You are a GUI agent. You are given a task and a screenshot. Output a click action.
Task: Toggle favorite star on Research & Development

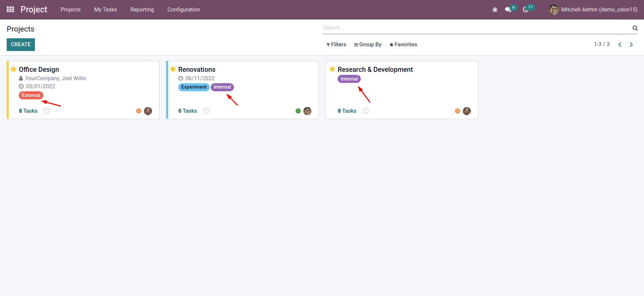coord(333,69)
